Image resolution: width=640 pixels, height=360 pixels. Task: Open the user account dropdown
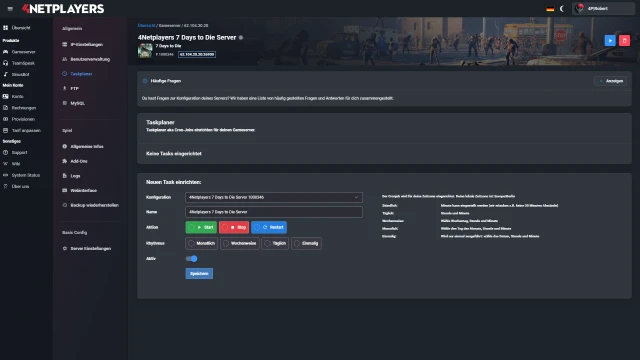click(x=603, y=9)
